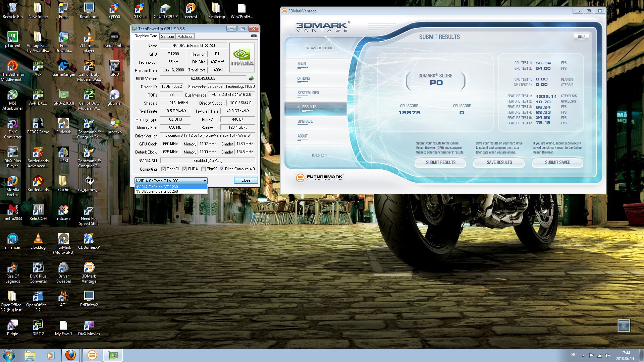Image resolution: width=644 pixels, height=362 pixels.
Task: Click the Close button in GPU-Z
Action: (246, 180)
